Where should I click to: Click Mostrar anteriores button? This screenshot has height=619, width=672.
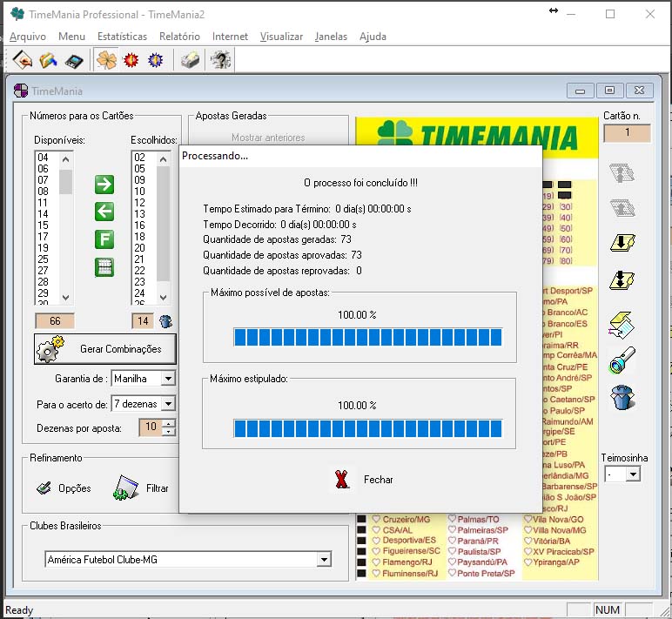[x=268, y=138]
